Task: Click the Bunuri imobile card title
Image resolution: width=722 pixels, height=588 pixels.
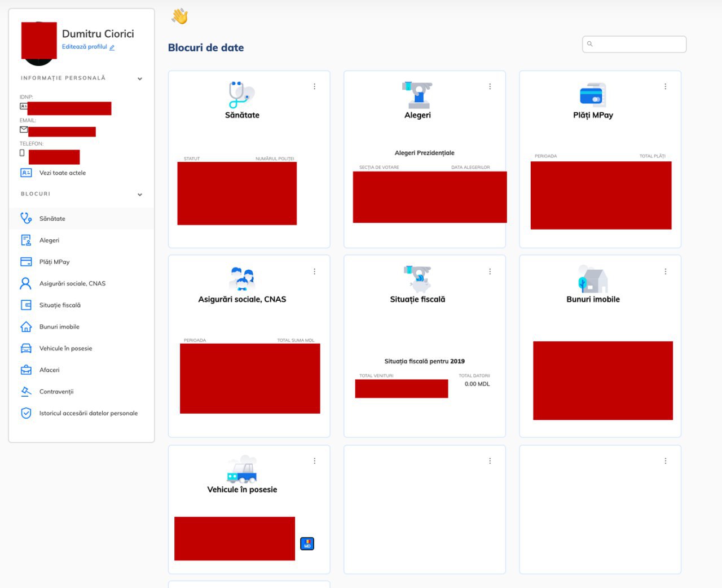Action: coord(593,300)
